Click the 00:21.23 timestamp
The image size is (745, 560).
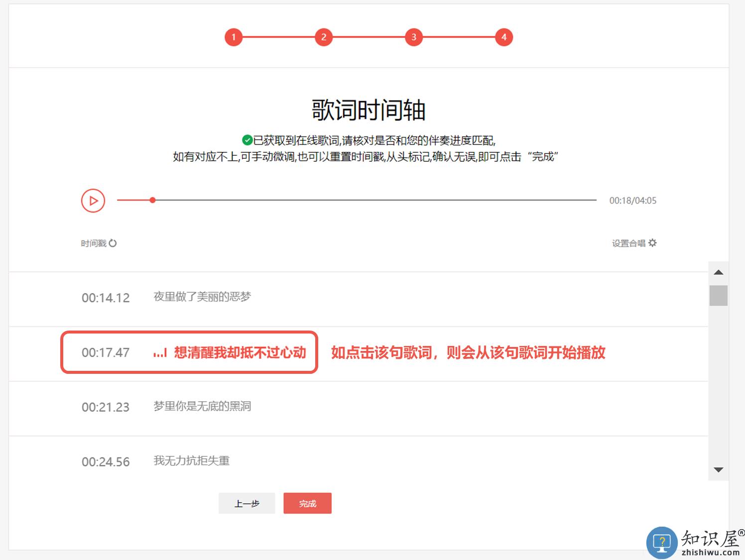pyautogui.click(x=106, y=407)
